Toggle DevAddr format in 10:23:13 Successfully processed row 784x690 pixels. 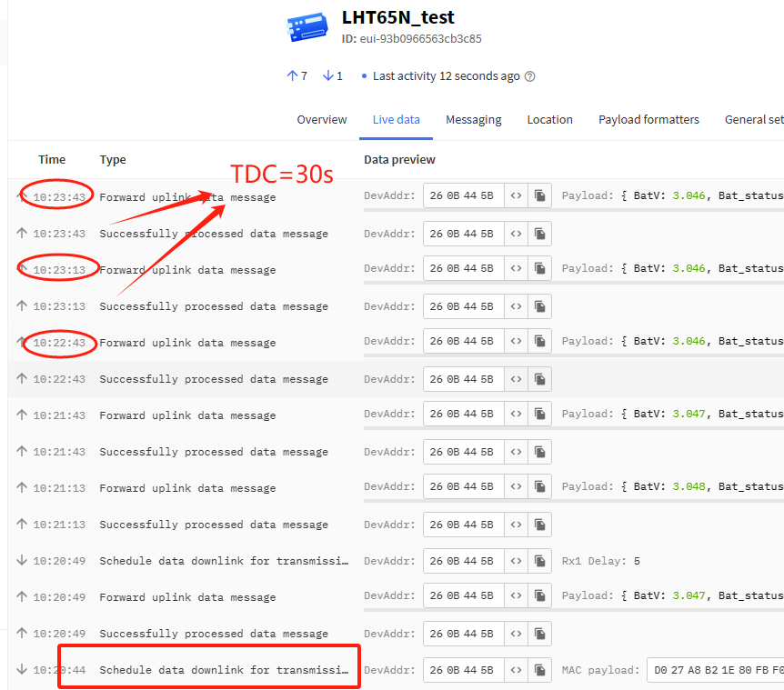pos(516,306)
